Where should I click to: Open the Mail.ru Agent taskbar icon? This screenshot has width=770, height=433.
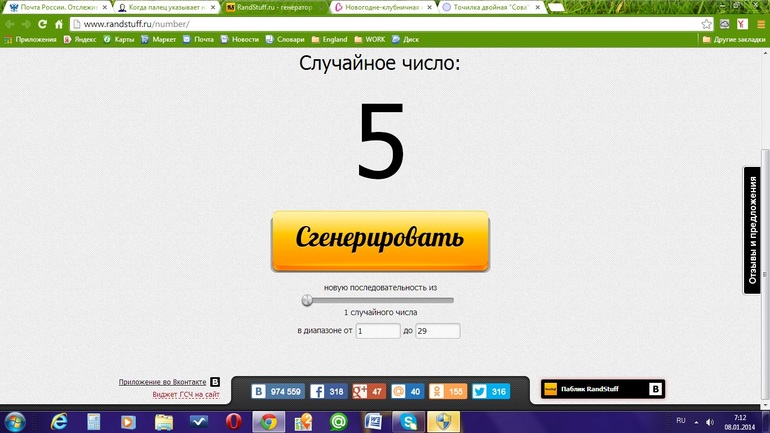click(338, 422)
